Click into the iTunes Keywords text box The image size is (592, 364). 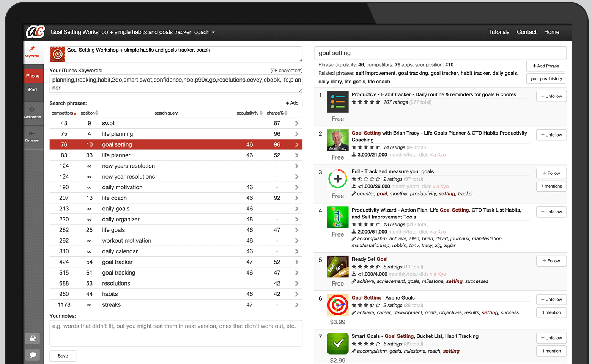pos(176,84)
